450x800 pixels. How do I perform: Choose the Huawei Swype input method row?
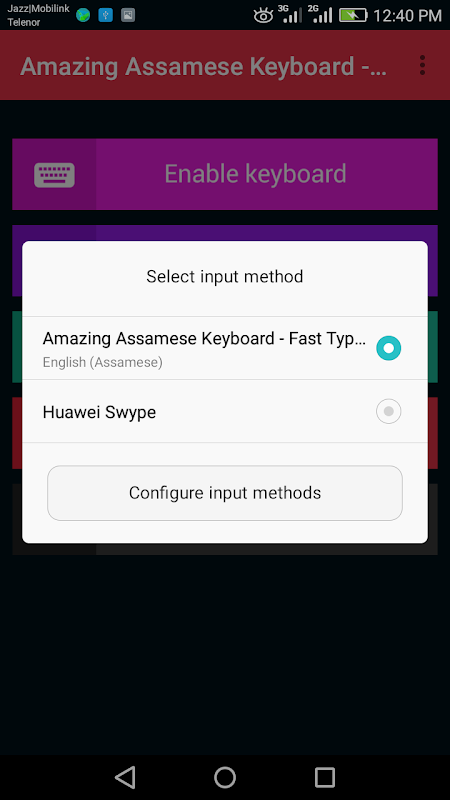click(225, 411)
